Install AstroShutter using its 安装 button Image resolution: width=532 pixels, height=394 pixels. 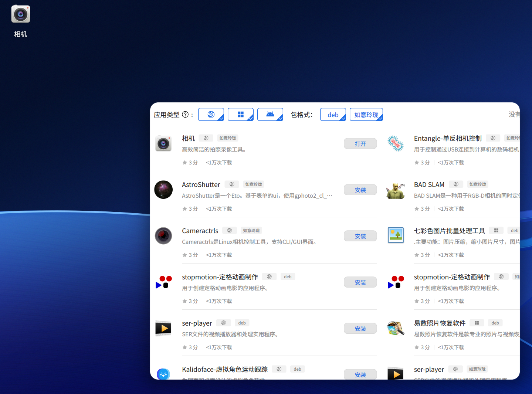click(x=360, y=190)
